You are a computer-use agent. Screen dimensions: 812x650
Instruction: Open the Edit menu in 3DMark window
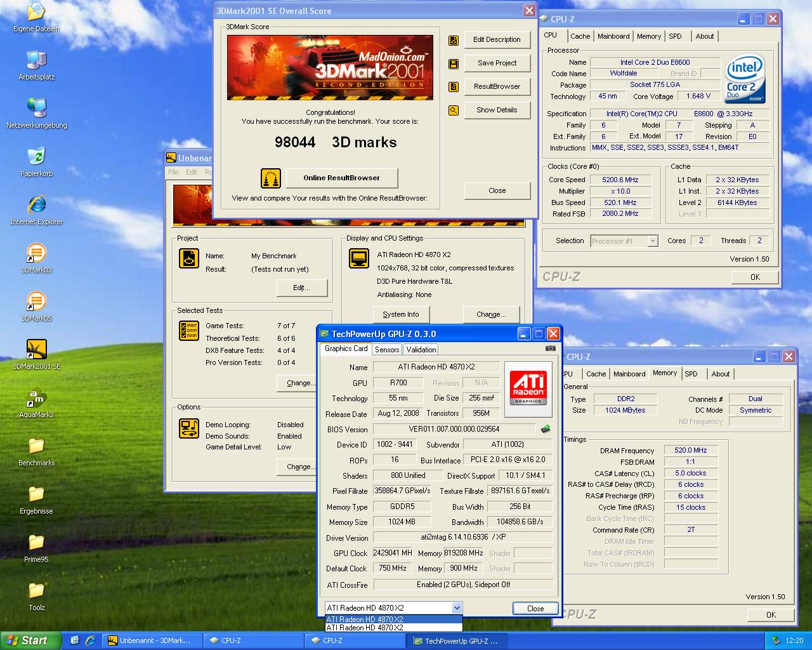click(x=192, y=172)
